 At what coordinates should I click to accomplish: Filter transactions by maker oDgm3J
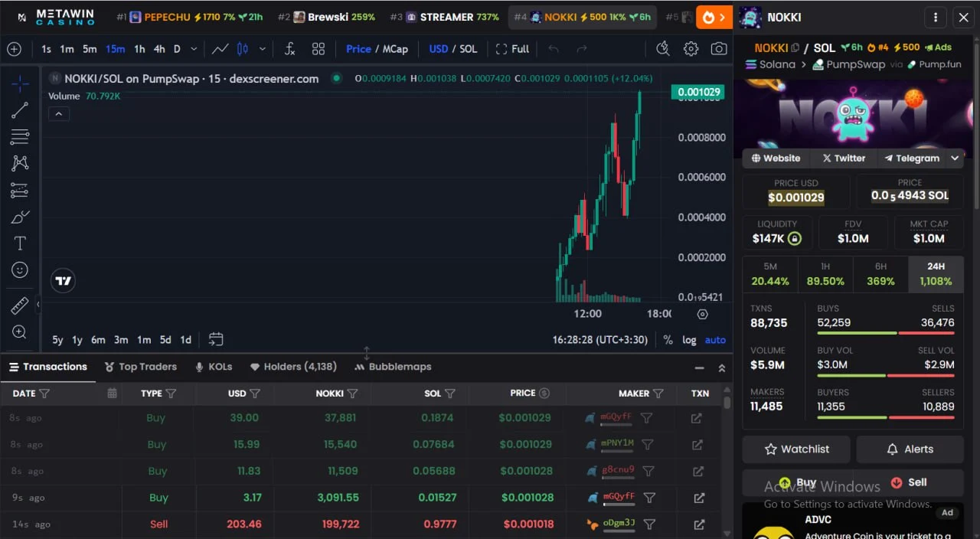tap(649, 524)
